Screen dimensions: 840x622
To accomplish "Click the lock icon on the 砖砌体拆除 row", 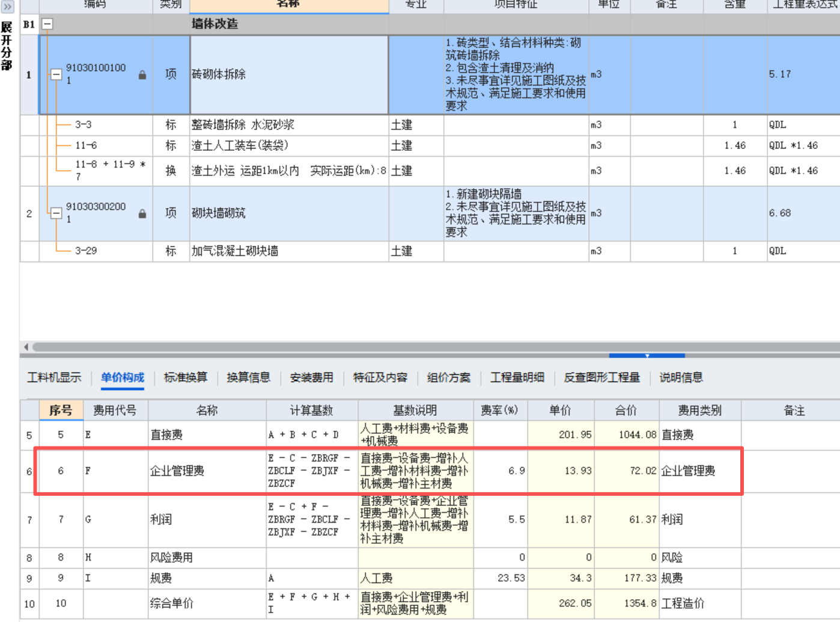I will tap(142, 74).
